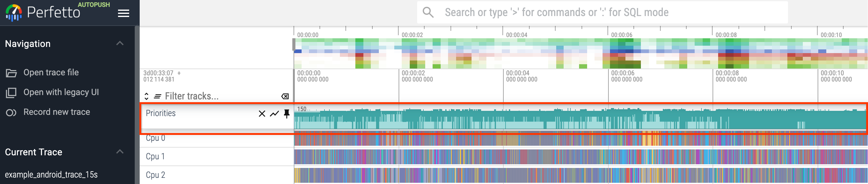Click the filter lines icon beside Filter tracks

coord(157,97)
